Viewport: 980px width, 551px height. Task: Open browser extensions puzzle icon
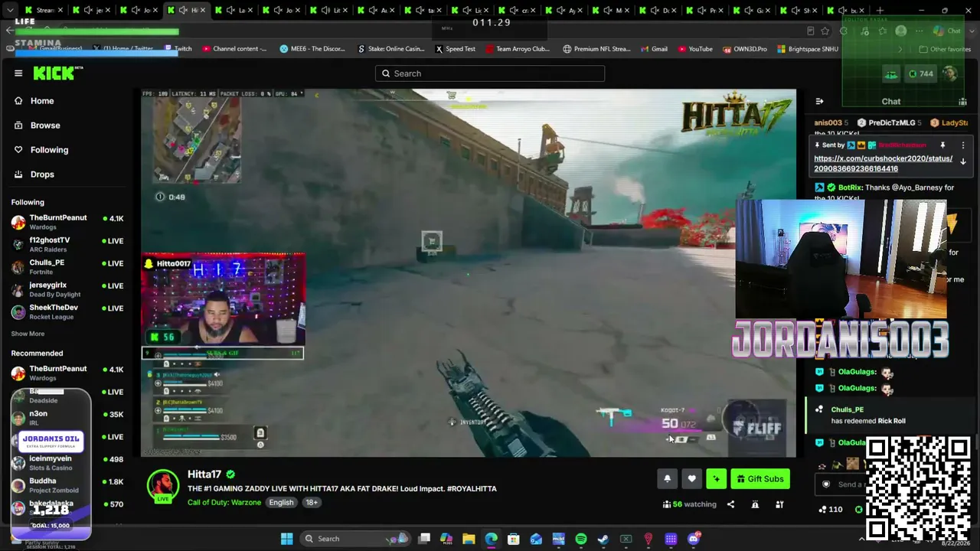844,31
